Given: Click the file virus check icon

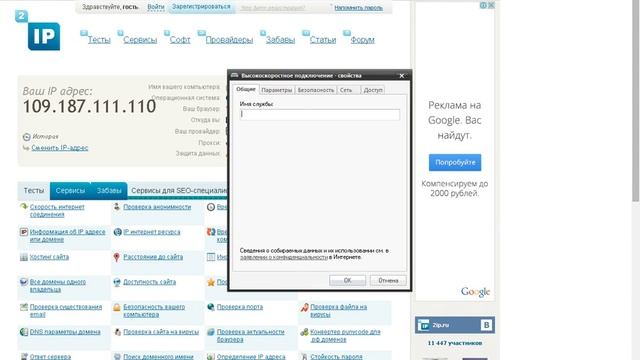Looking at the screenshot, I should click(304, 307).
